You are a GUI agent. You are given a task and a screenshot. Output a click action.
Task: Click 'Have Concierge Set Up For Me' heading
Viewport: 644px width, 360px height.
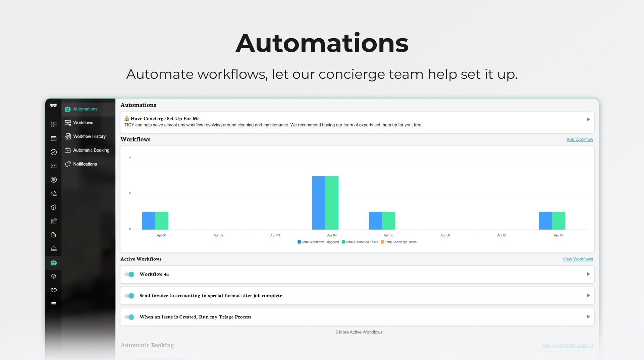point(165,119)
